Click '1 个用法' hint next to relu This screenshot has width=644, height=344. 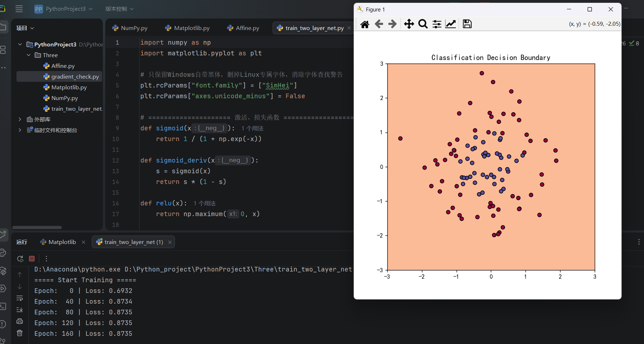pyautogui.click(x=205, y=203)
